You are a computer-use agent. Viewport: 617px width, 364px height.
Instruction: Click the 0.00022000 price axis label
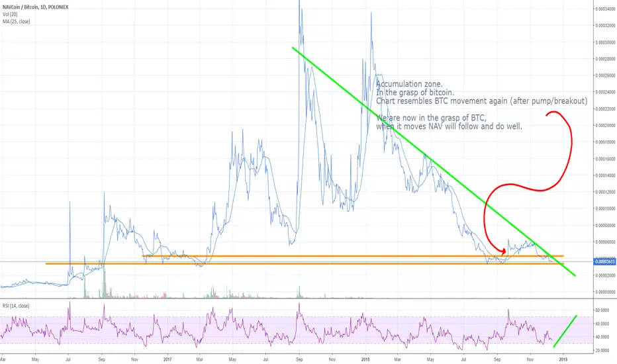click(x=605, y=109)
